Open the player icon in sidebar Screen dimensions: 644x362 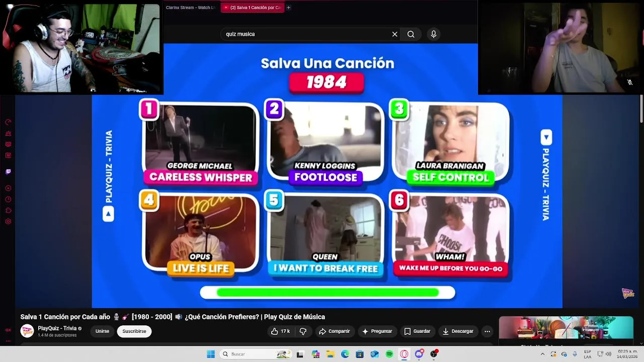click(8, 188)
